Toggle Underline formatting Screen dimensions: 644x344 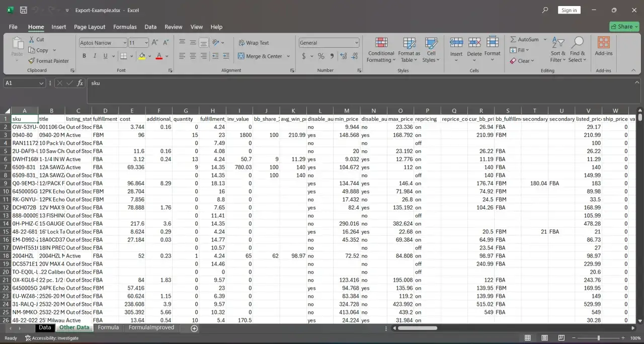[105, 56]
